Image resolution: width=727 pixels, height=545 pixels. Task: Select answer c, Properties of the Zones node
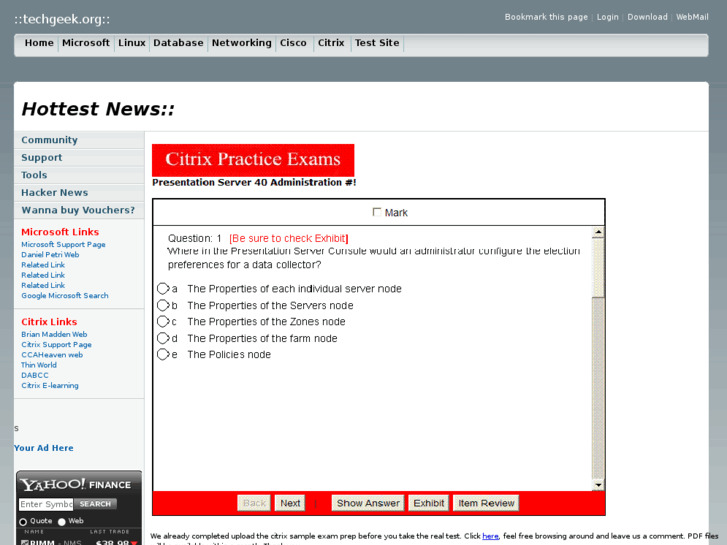[163, 321]
